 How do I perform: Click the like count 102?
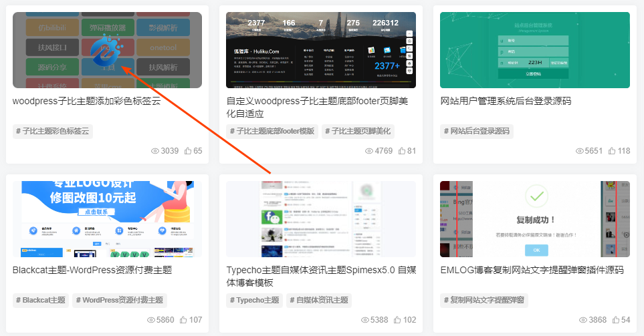click(409, 320)
